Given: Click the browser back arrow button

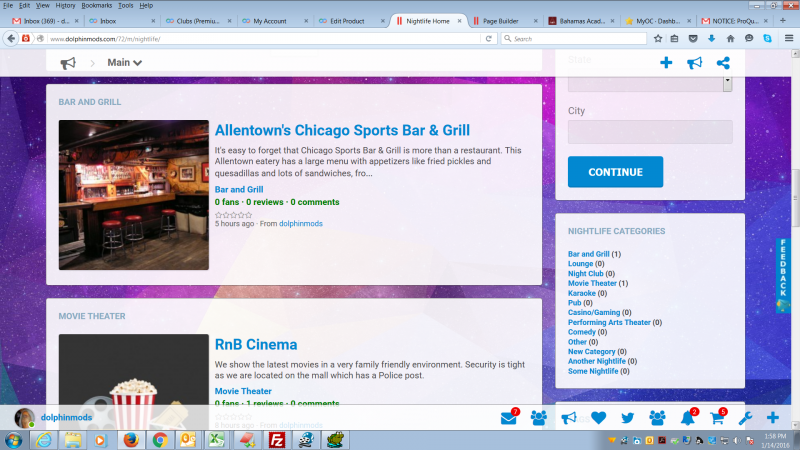Looking at the screenshot, I should (11, 38).
